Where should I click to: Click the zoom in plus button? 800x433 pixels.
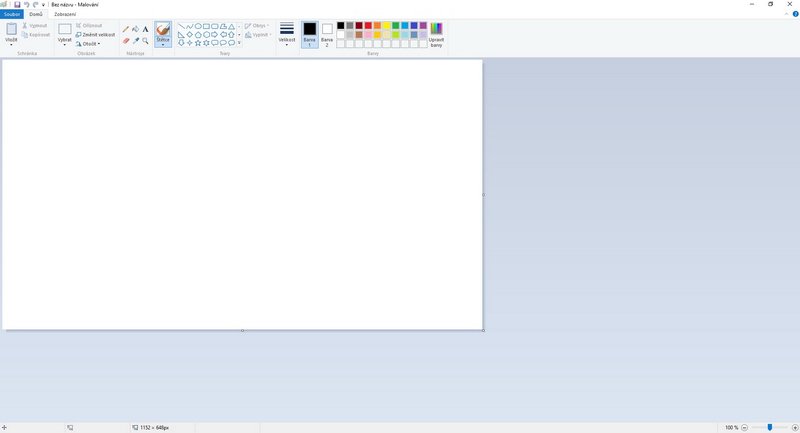pyautogui.click(x=794, y=427)
